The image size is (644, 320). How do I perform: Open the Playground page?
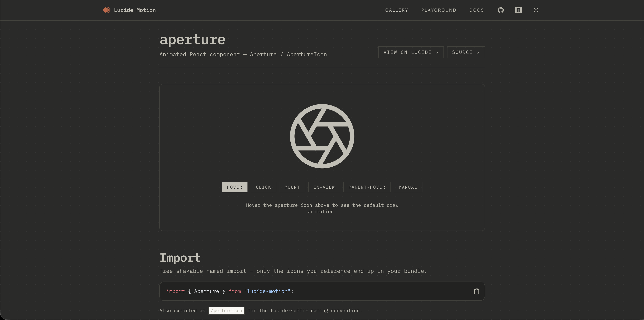[x=439, y=10]
